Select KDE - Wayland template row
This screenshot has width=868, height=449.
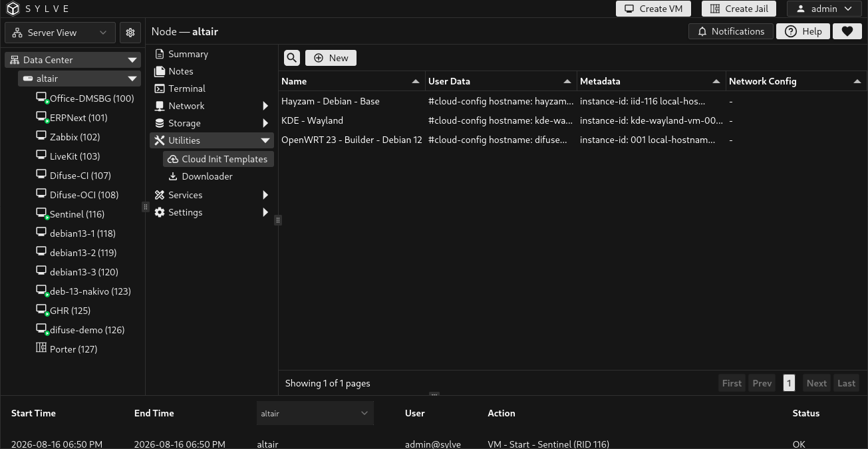point(572,120)
